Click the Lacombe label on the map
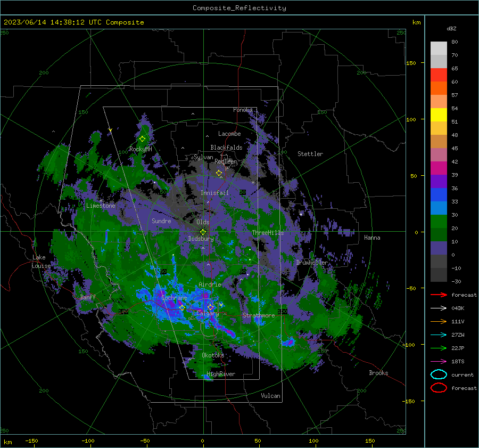This screenshot has height=448, width=479. coord(229,134)
